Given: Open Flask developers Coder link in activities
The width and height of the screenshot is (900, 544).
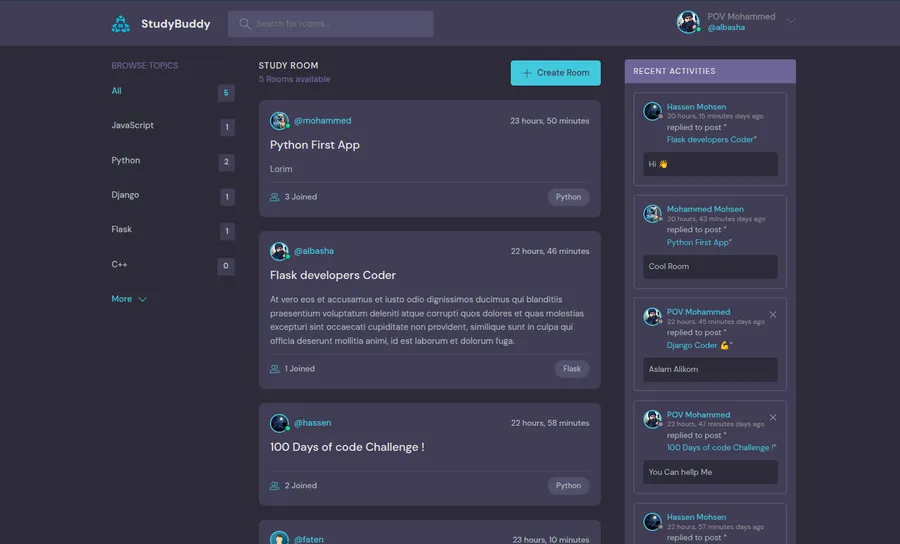Looking at the screenshot, I should pyautogui.click(x=711, y=139).
